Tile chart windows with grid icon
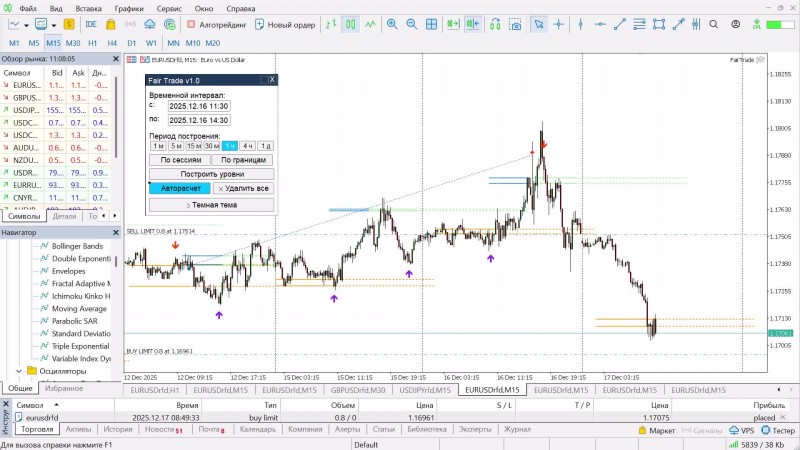 pos(431,24)
